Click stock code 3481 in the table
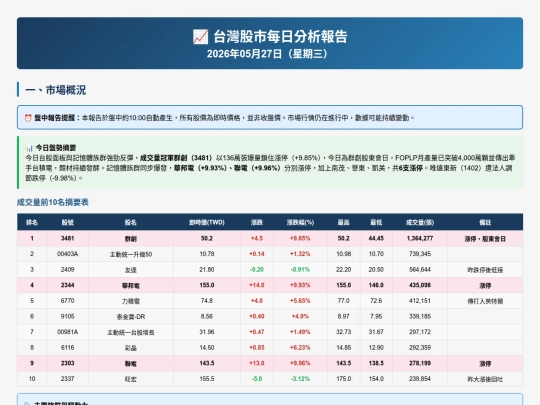The height and width of the screenshot is (405, 540). [x=68, y=238]
